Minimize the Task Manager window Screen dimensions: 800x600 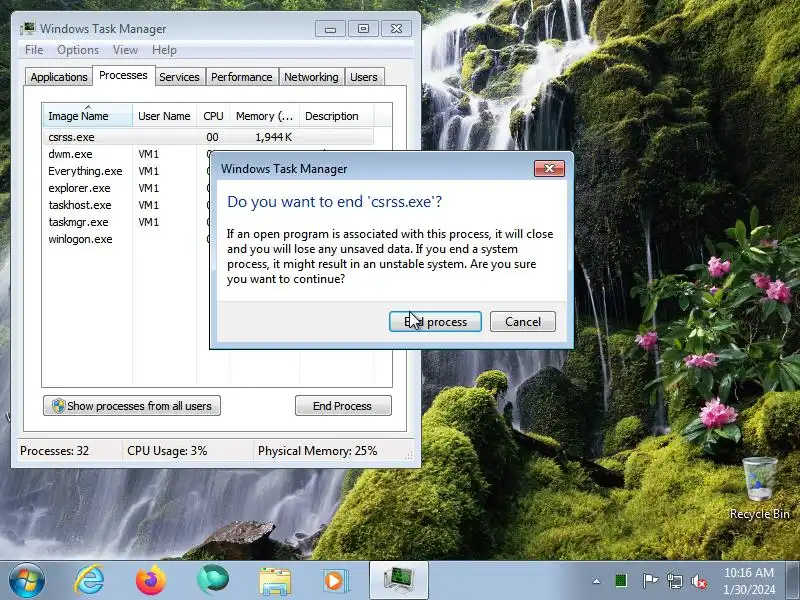tap(330, 29)
